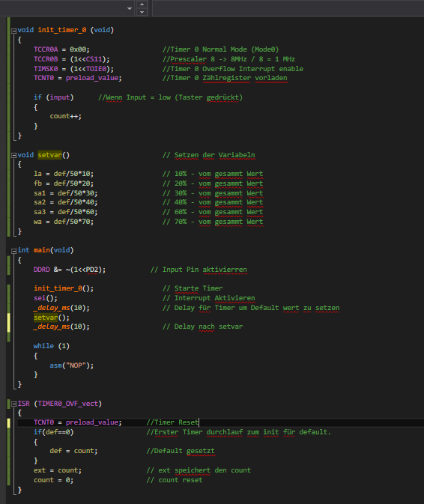The image size is (424, 504).
Task: Click the comment '//Timer 0 Normal Mode (Mode0)'
Action: [220, 49]
